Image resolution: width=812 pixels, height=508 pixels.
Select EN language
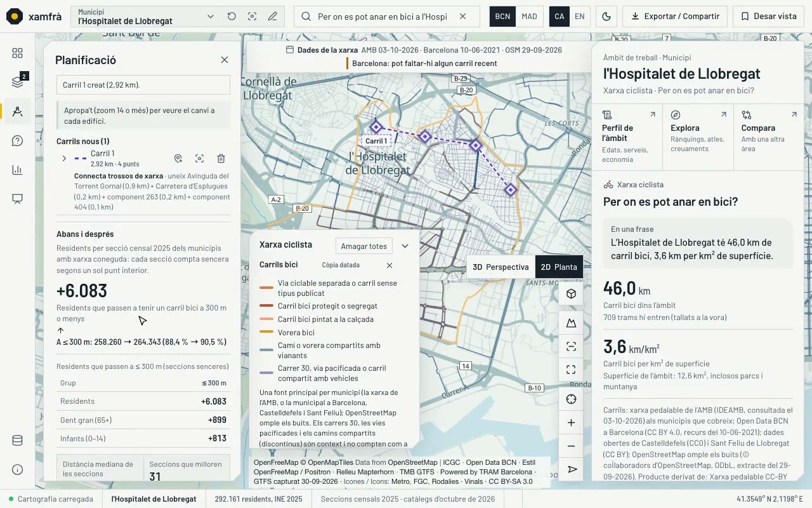(x=580, y=17)
